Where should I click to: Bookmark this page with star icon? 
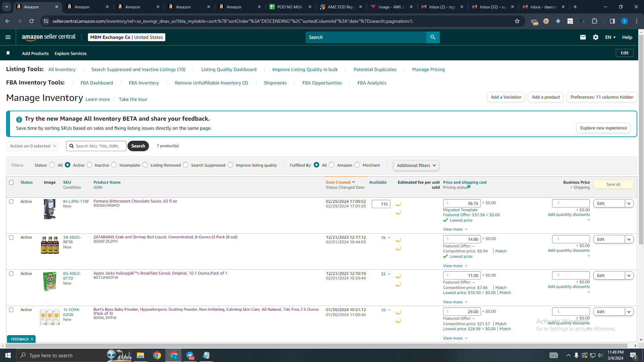click(517, 21)
